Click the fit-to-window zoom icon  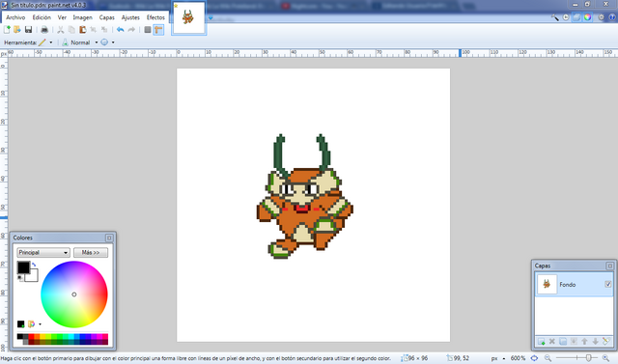pos(534,358)
